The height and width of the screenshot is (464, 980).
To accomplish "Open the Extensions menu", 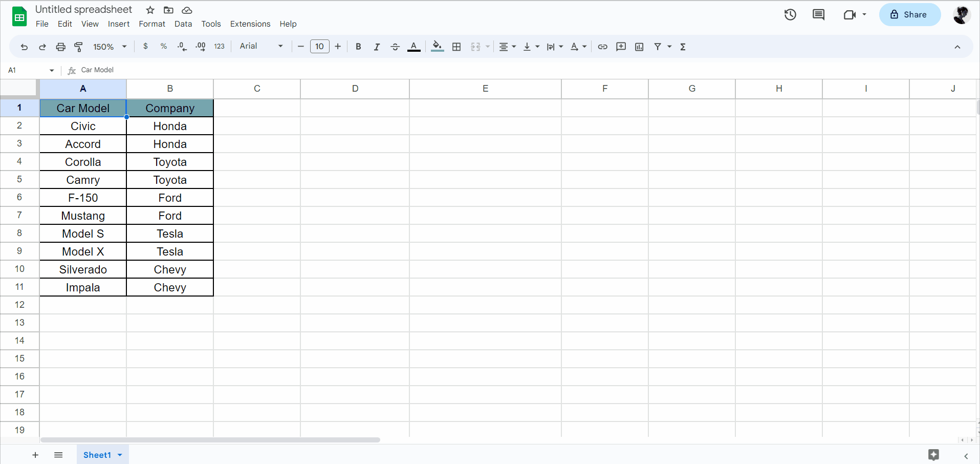I will pyautogui.click(x=250, y=24).
